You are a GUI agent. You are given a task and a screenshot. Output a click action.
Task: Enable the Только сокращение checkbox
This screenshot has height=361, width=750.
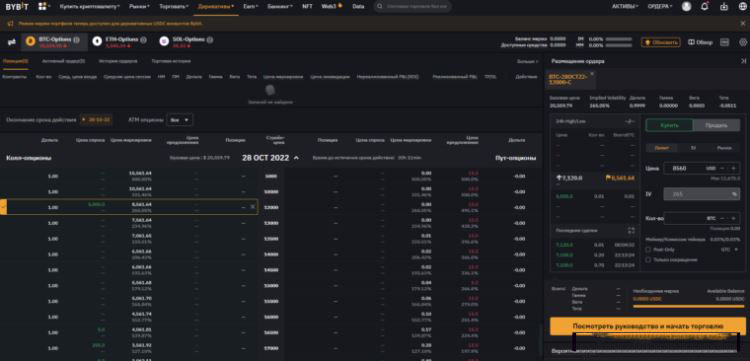[648, 260]
